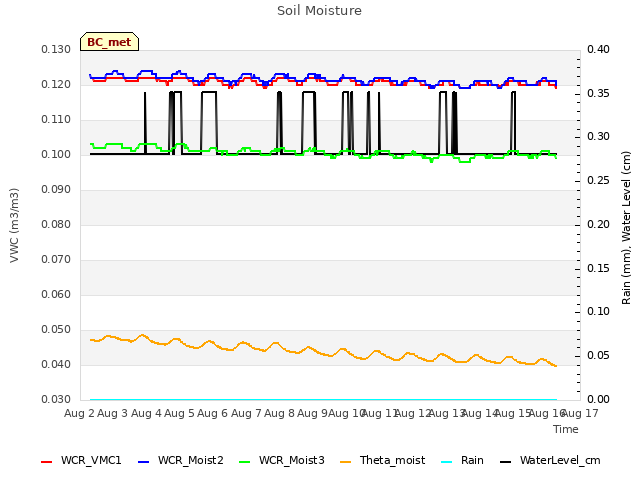Click black WaterLevel_cm legend color marker
Image resolution: width=640 pixels, height=480 pixels.
(x=506, y=462)
